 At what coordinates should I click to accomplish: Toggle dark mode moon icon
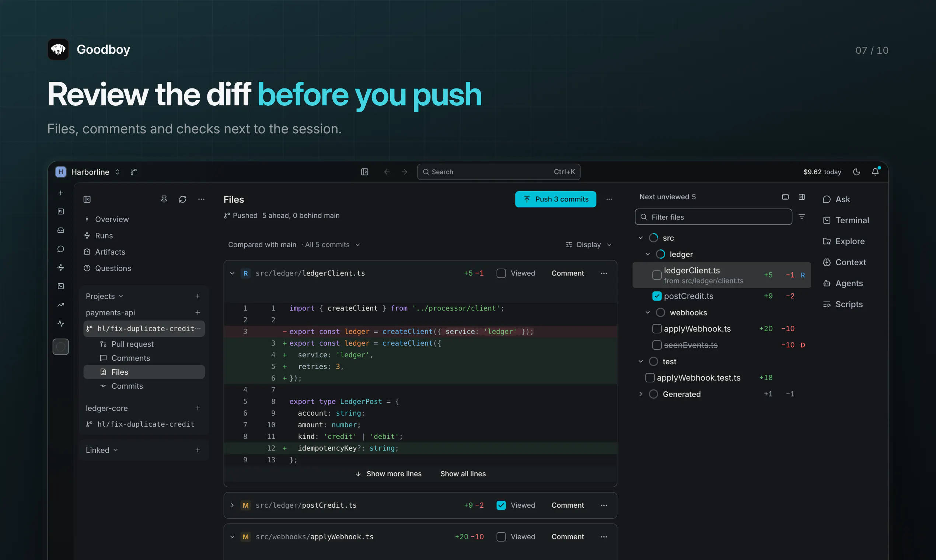coord(856,172)
